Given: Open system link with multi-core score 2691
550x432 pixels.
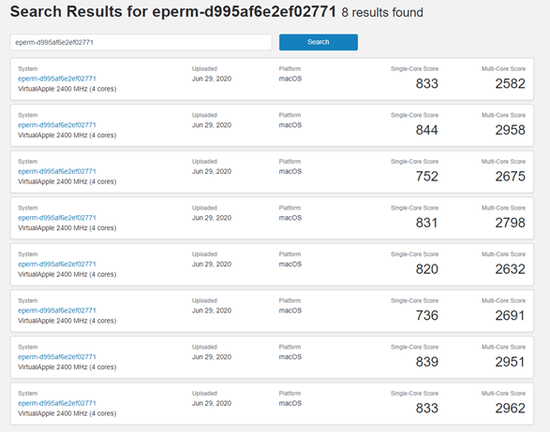Looking at the screenshot, I should click(x=57, y=311).
